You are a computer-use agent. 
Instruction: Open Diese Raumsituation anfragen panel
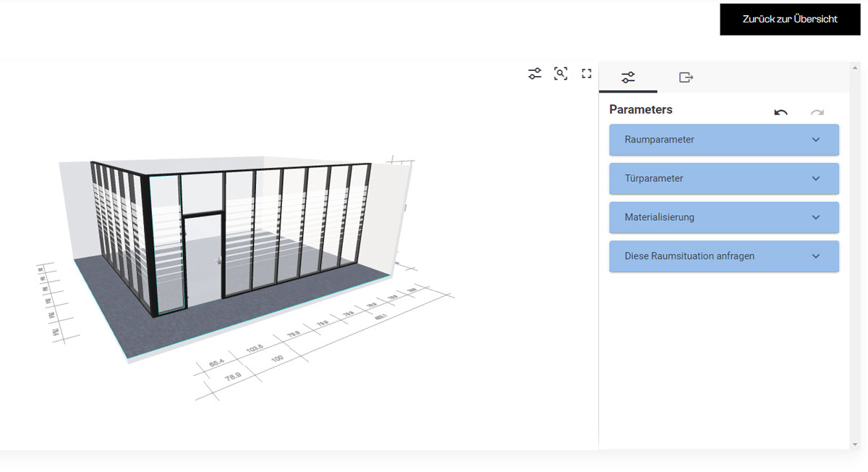click(x=723, y=256)
